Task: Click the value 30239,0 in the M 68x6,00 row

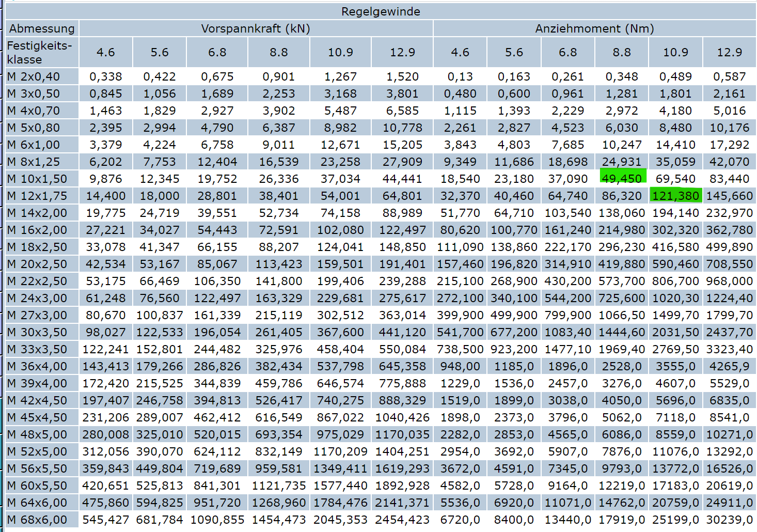Action: click(x=729, y=520)
